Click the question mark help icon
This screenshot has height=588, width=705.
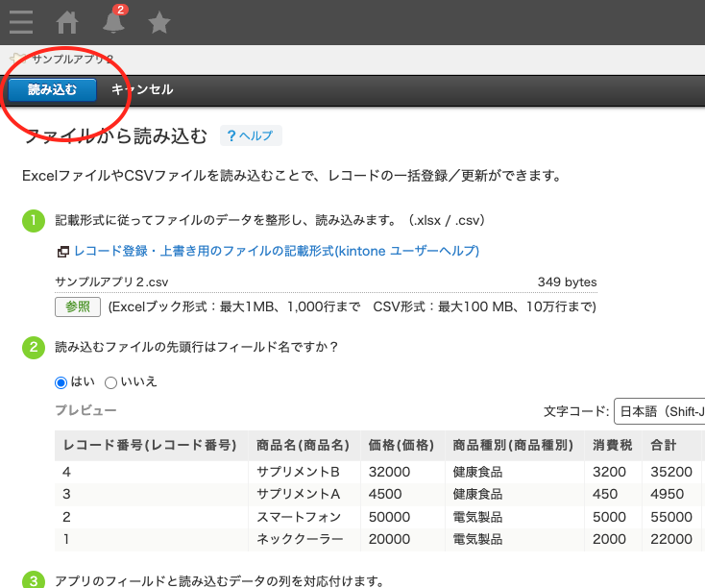231,135
